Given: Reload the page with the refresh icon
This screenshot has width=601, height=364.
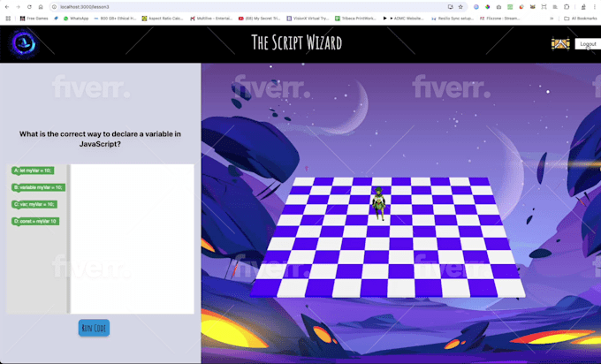Looking at the screenshot, I should point(29,7).
